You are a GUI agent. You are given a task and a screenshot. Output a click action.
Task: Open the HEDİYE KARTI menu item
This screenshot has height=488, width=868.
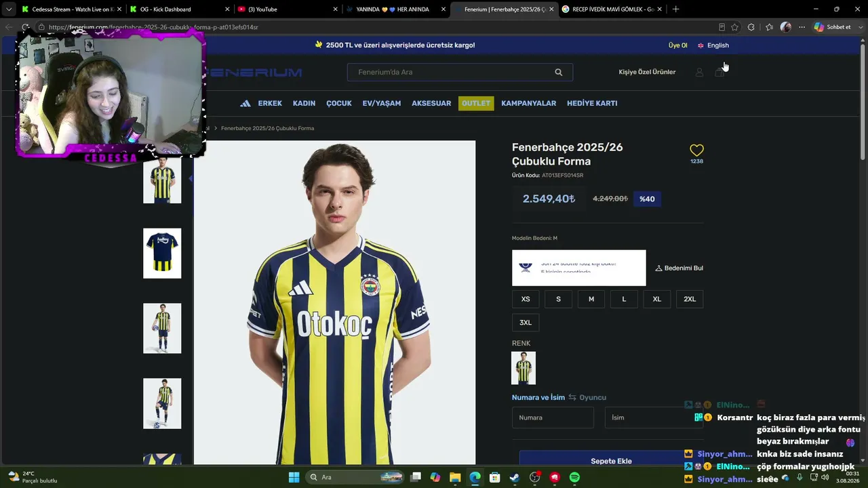tap(592, 103)
